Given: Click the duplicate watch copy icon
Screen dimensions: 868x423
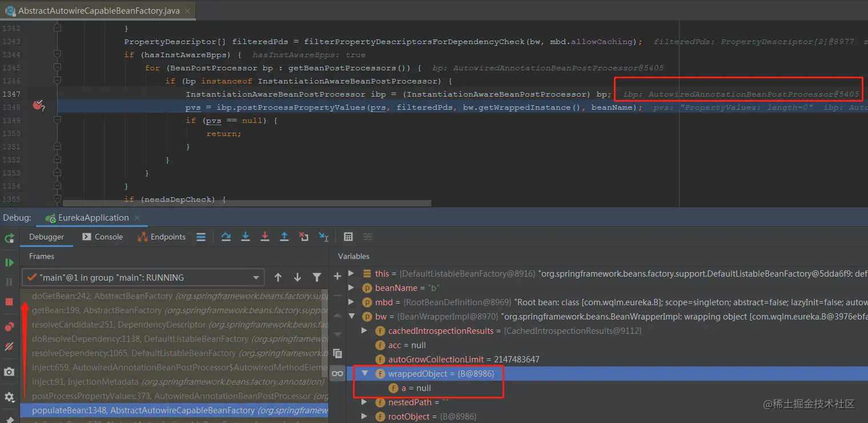Looking at the screenshot, I should [x=337, y=353].
